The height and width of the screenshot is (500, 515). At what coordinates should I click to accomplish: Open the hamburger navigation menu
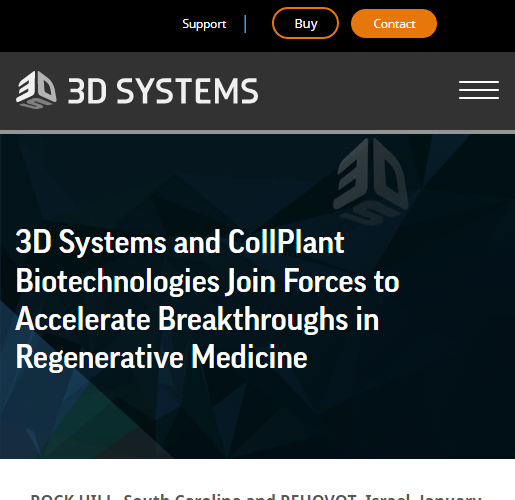479,90
